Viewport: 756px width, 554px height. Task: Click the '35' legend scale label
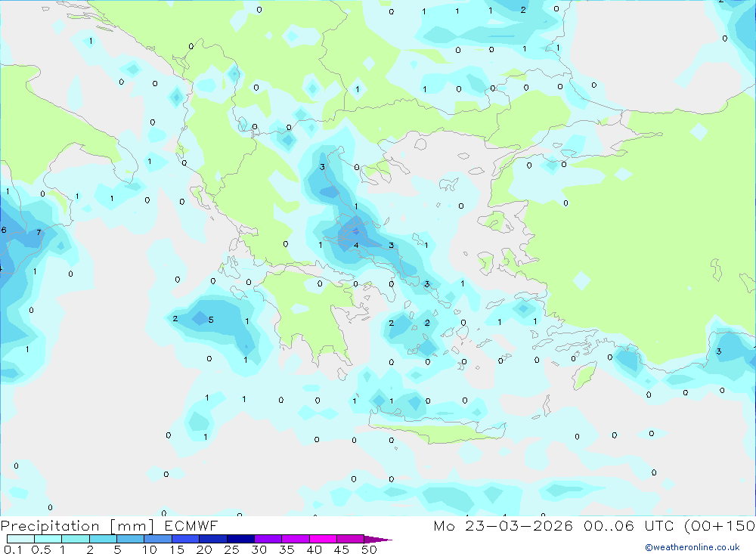(x=287, y=549)
